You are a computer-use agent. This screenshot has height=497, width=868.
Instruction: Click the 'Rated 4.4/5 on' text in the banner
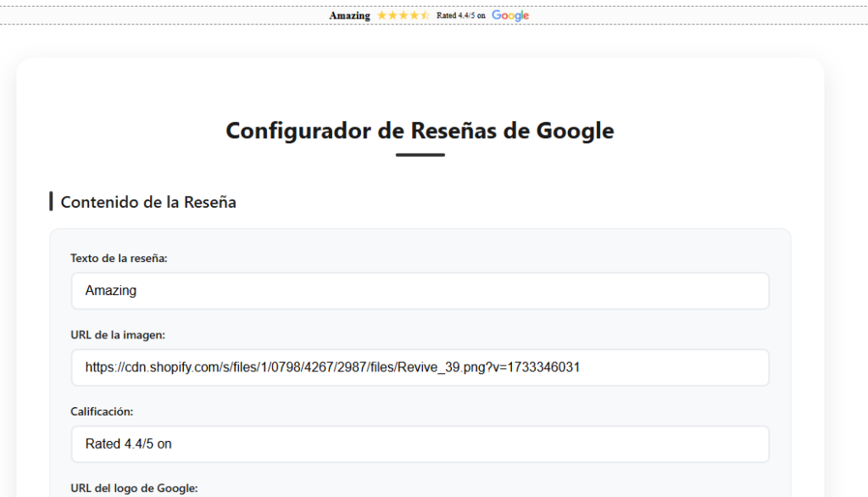tap(459, 14)
